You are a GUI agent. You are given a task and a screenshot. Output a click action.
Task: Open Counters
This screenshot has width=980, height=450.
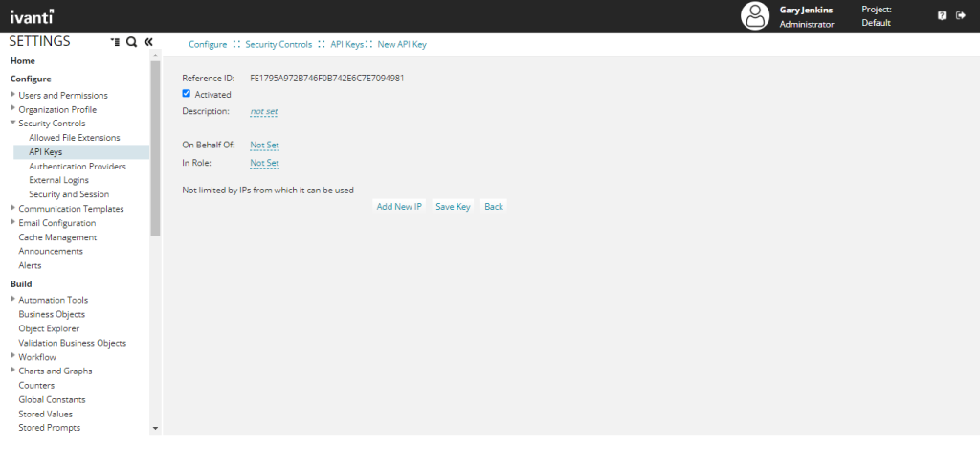coord(36,385)
